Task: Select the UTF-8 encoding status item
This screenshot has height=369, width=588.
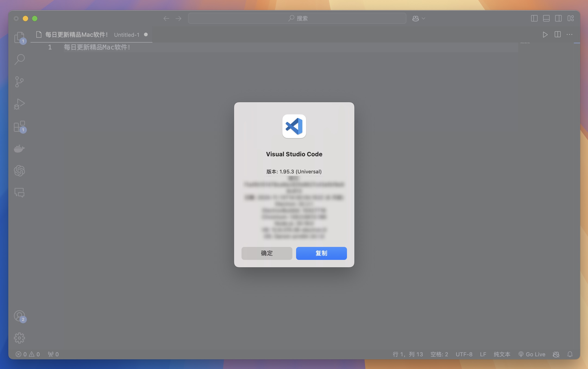Action: [x=464, y=354]
